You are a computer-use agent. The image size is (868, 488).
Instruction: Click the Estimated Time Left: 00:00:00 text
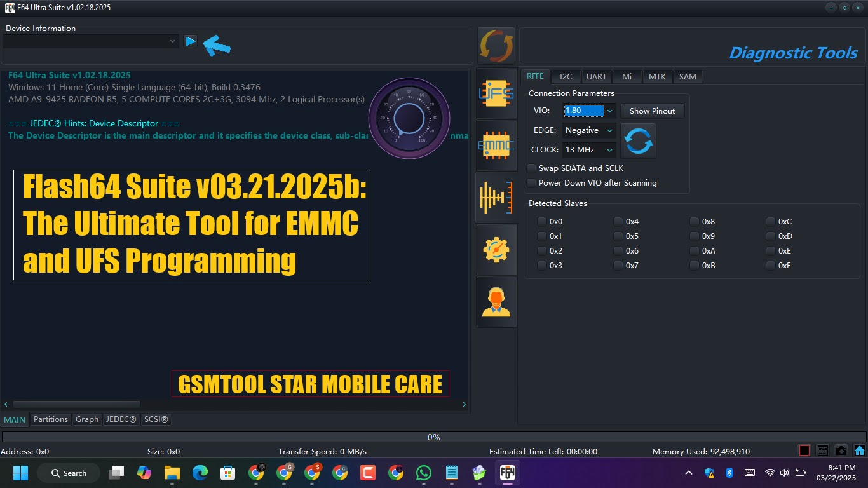tap(543, 452)
